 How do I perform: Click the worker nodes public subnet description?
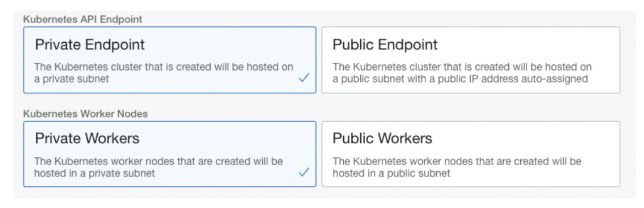tap(457, 167)
